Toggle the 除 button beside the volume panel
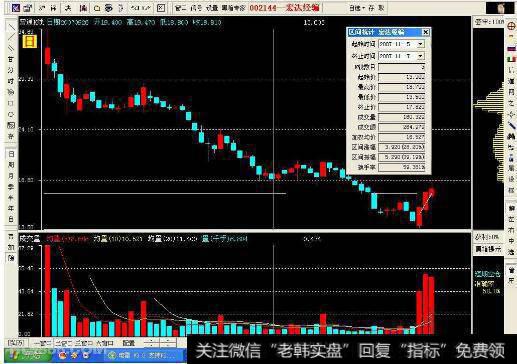Image resolution: width=517 pixels, height=364 pixels. pyautogui.click(x=11, y=258)
